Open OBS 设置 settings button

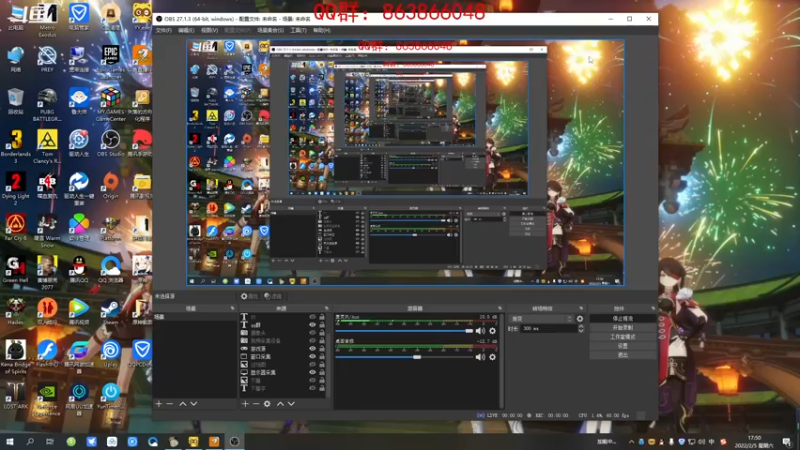click(622, 346)
